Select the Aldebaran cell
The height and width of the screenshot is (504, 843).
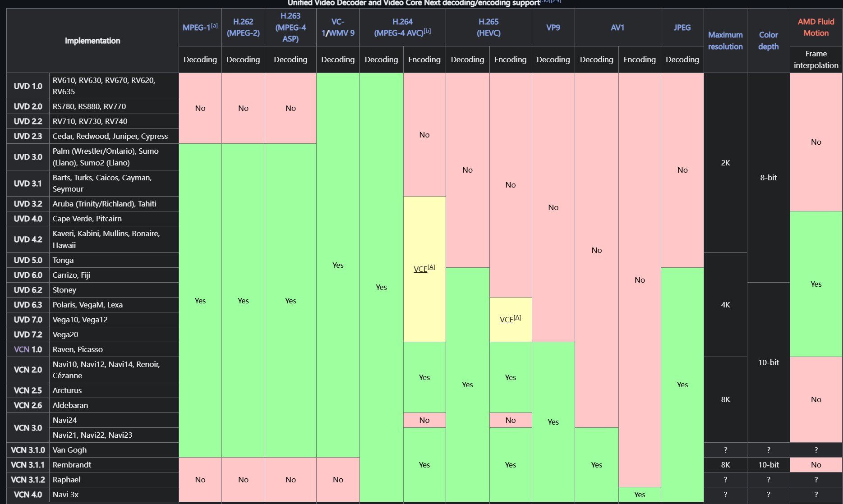(x=114, y=405)
